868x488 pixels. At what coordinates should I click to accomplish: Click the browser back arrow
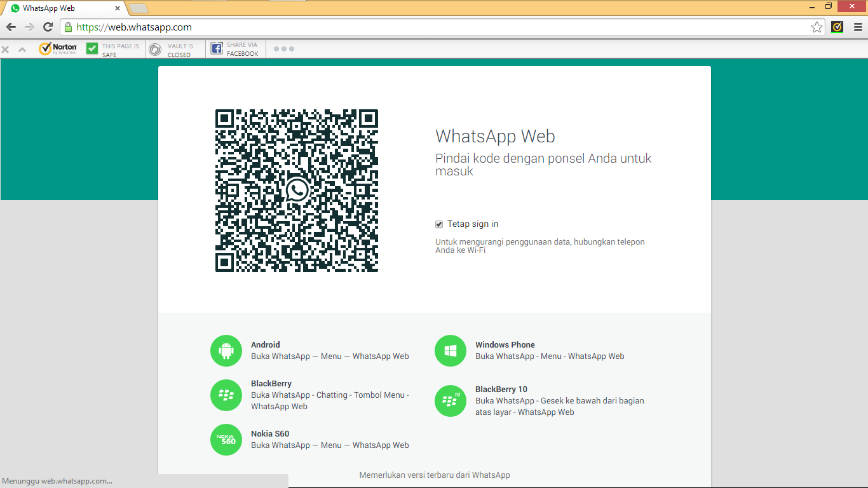tap(11, 27)
